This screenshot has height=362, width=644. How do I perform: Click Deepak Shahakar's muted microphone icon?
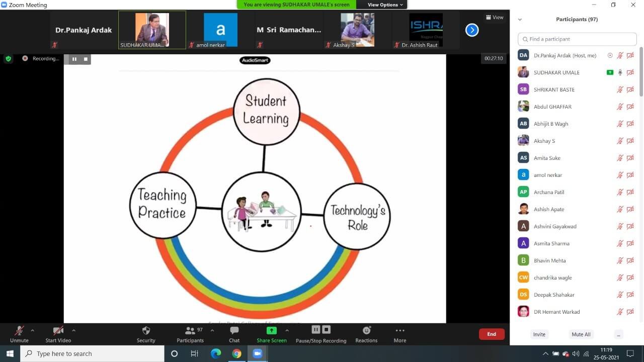pos(620,295)
